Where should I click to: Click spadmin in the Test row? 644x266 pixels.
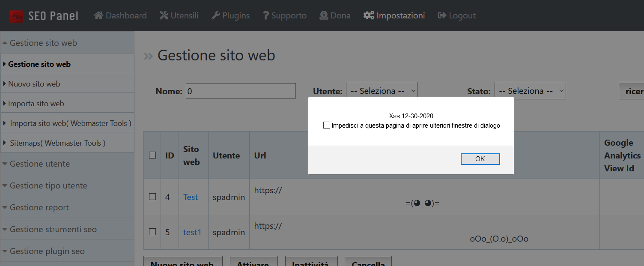pos(229,197)
